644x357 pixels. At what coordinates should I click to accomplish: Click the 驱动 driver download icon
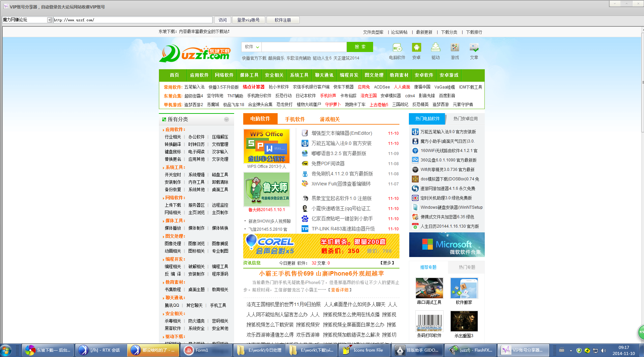[436, 48]
